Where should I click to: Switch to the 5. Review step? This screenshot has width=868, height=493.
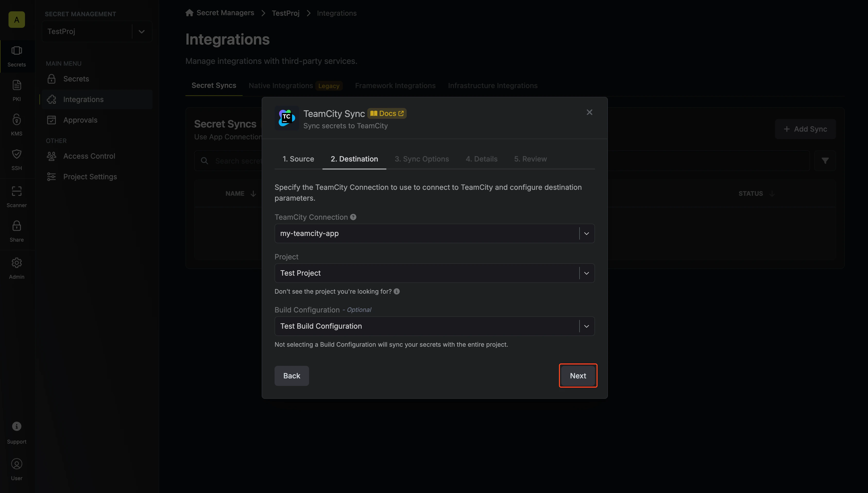[x=530, y=159]
